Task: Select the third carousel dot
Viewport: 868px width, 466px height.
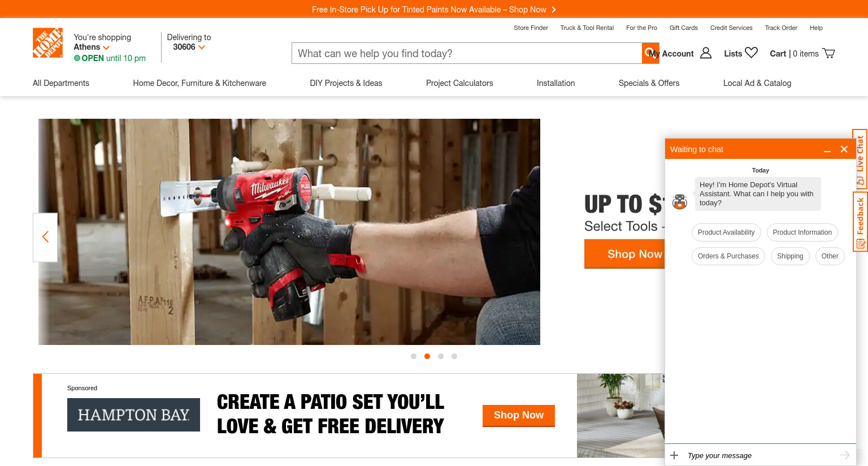Action: [x=441, y=356]
